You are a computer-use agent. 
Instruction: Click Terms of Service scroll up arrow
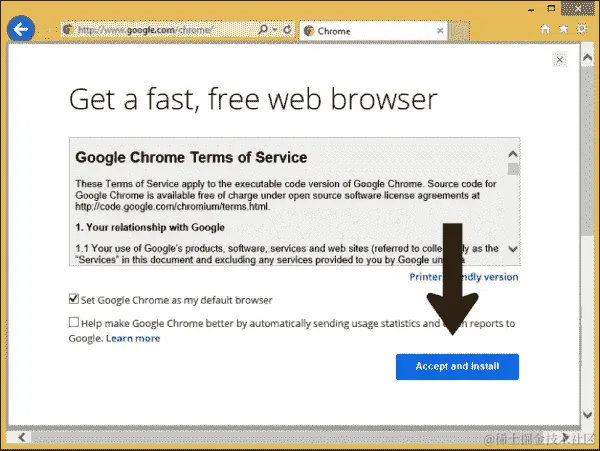pyautogui.click(x=513, y=154)
